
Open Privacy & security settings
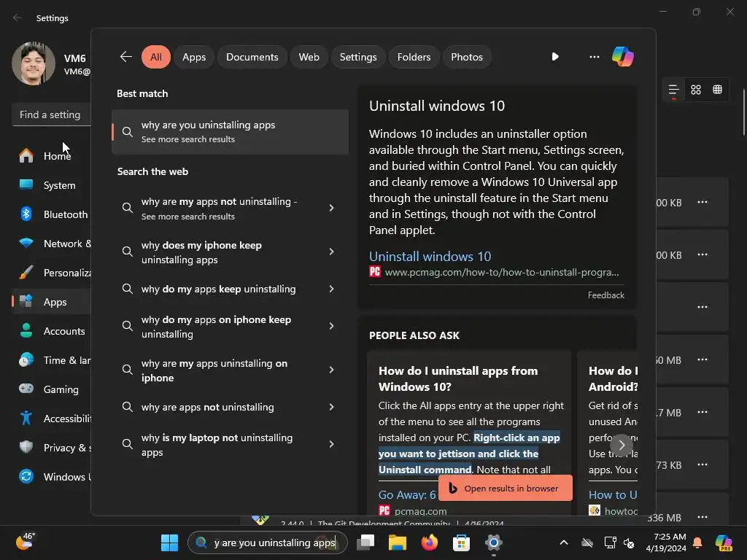[x=53, y=448]
